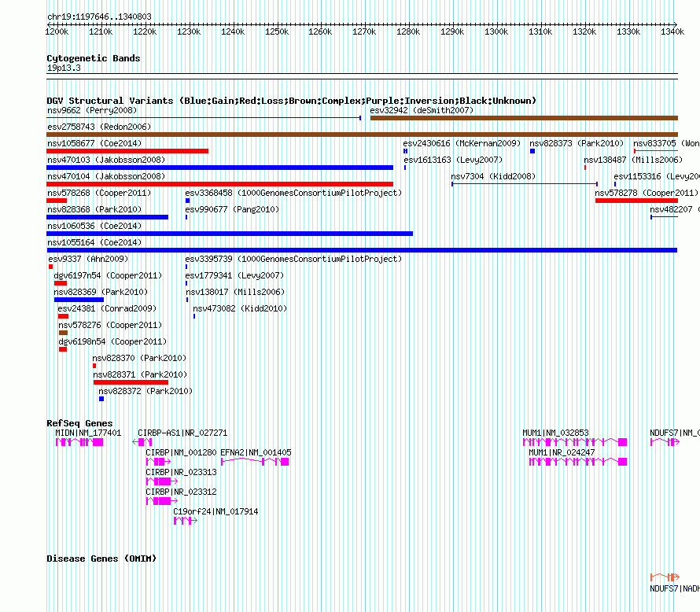Image resolution: width=700 pixels, height=612 pixels.
Task: Open the MUM1|NR_024247 gene label
Action: (x=562, y=452)
